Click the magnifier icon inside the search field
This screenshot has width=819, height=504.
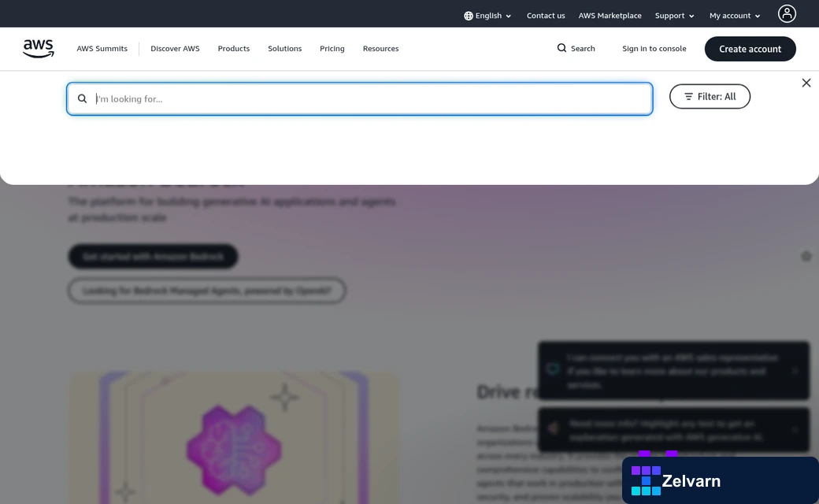pyautogui.click(x=82, y=98)
